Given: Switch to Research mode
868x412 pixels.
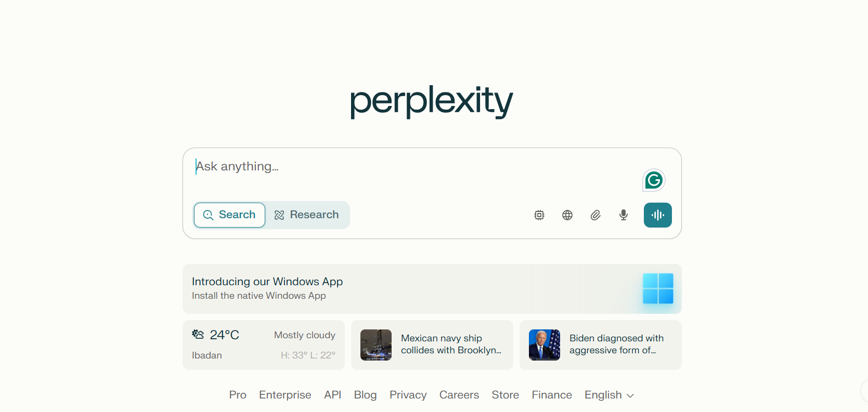Looking at the screenshot, I should coord(307,215).
